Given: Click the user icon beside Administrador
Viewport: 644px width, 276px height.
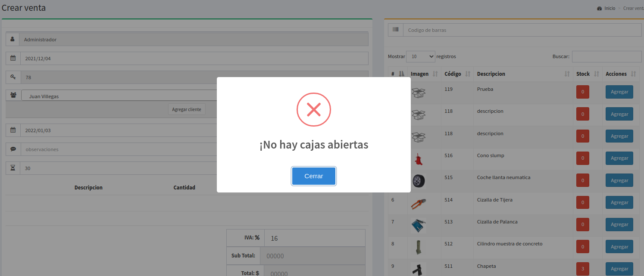Looking at the screenshot, I should (x=13, y=39).
